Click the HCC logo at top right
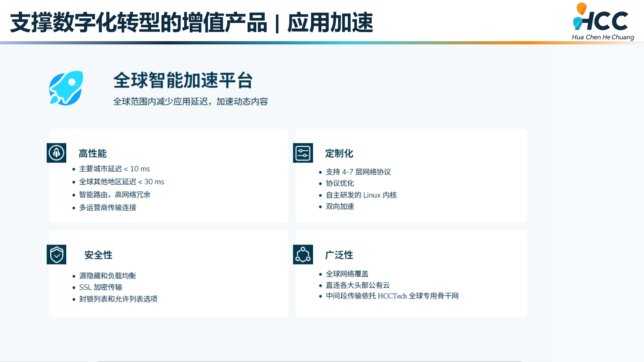The image size is (644, 362). tap(601, 19)
